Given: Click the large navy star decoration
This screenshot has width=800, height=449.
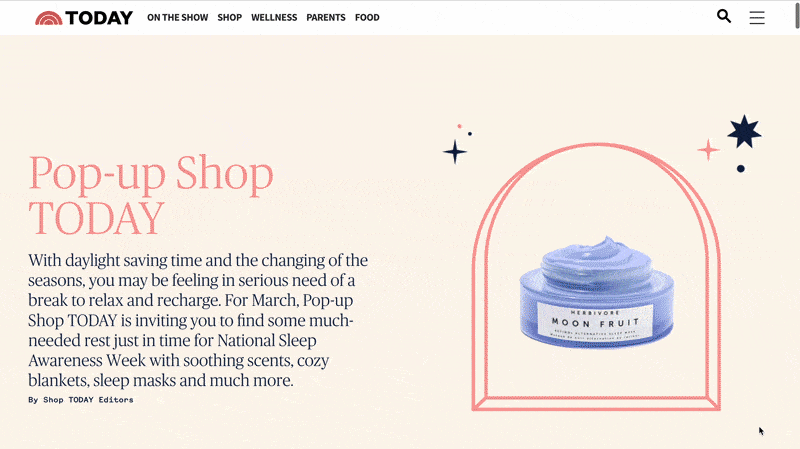Looking at the screenshot, I should point(744,132).
